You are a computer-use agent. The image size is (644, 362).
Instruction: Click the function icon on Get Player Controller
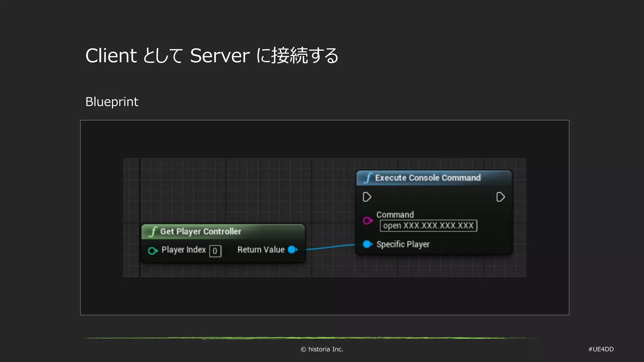click(x=153, y=232)
